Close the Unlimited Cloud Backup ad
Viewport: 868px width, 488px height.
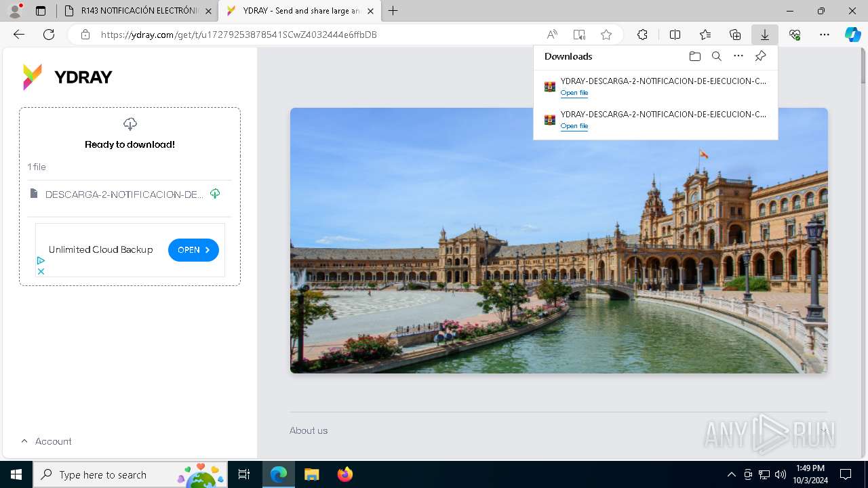click(41, 271)
